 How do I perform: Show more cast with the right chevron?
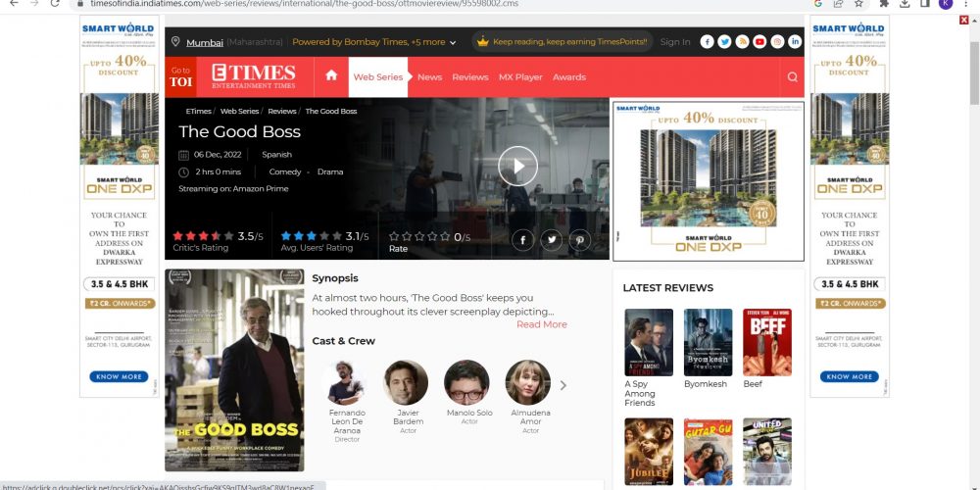(563, 385)
